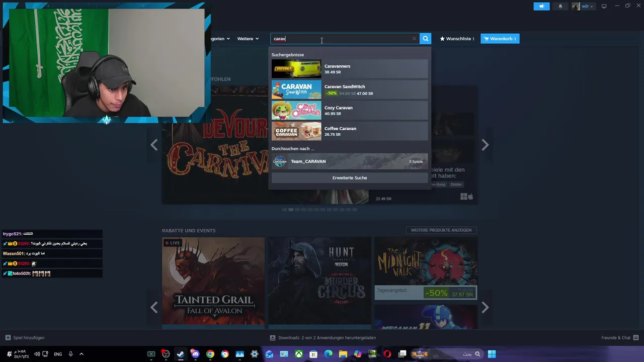Screen dimensions: 644x362
Task: Click the Erweiterte Suche button
Action: (x=350, y=177)
